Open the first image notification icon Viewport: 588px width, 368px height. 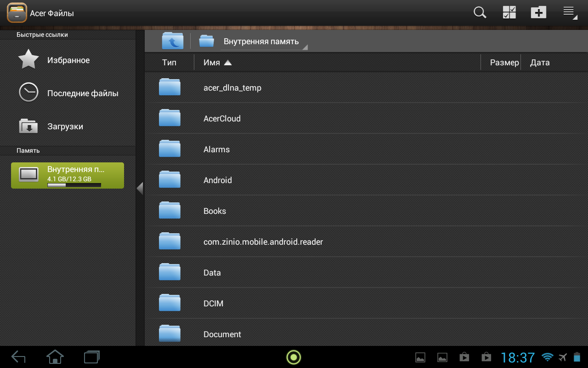420,357
